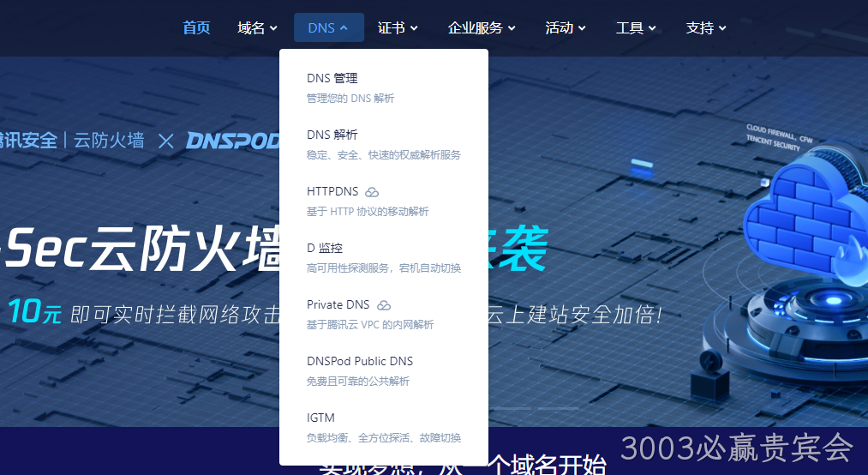The width and height of the screenshot is (868, 475).
Task: Collapse the open DNS menu
Action: [x=329, y=27]
